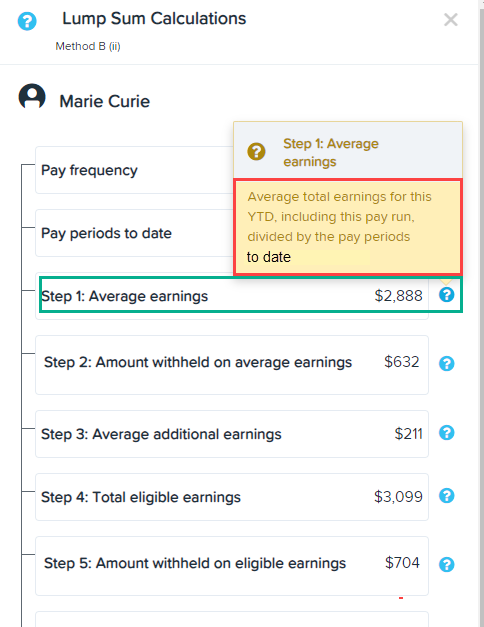Open help icon for Step 4 Total eligible earnings
The width and height of the screenshot is (484, 627).
point(446,496)
